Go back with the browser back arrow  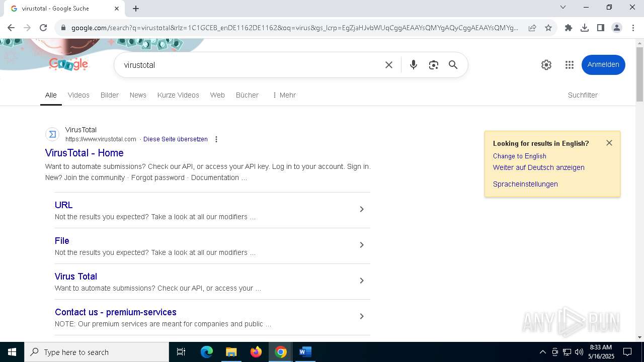click(x=11, y=28)
